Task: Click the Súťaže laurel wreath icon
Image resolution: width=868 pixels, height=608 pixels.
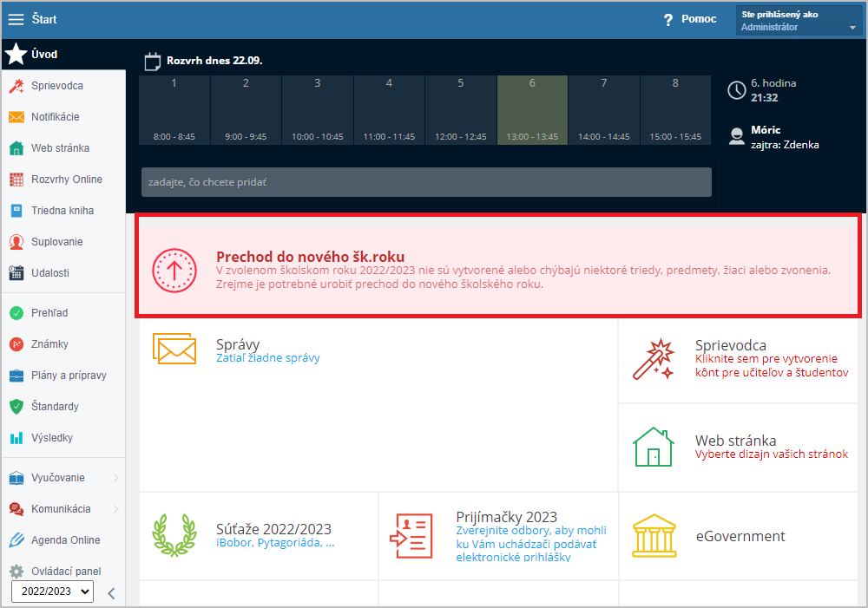Action: (x=174, y=535)
